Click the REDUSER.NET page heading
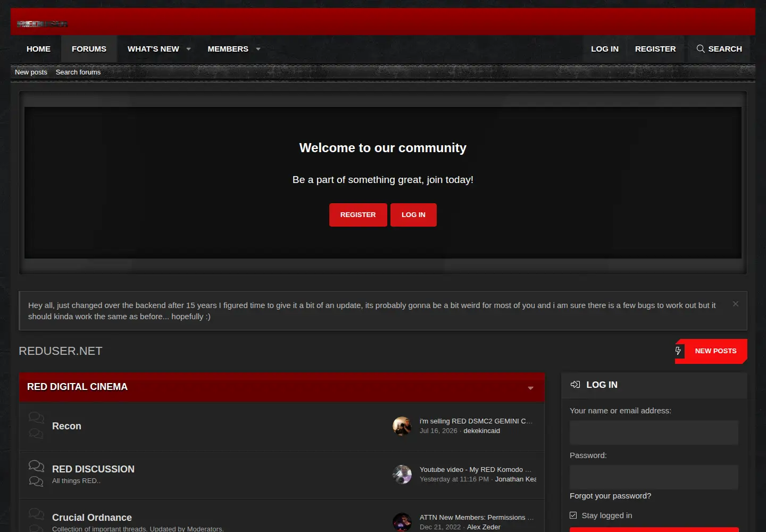766x532 pixels. (61, 351)
